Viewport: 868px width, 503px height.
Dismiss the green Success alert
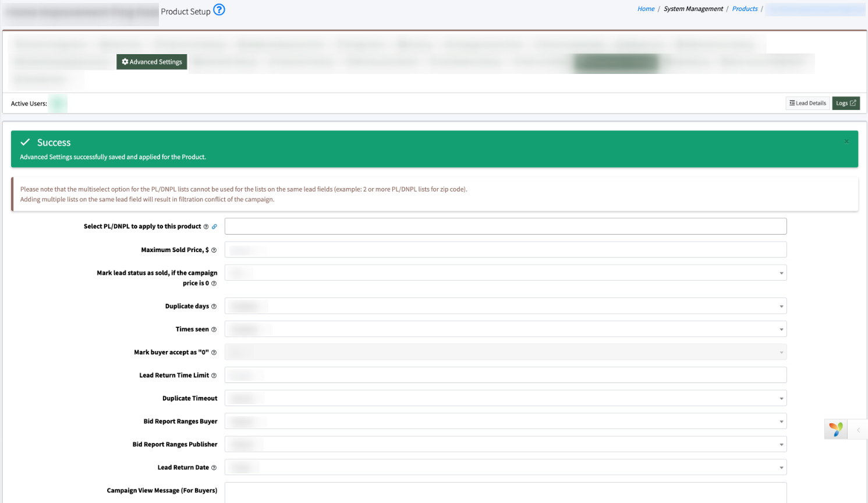pyautogui.click(x=846, y=141)
